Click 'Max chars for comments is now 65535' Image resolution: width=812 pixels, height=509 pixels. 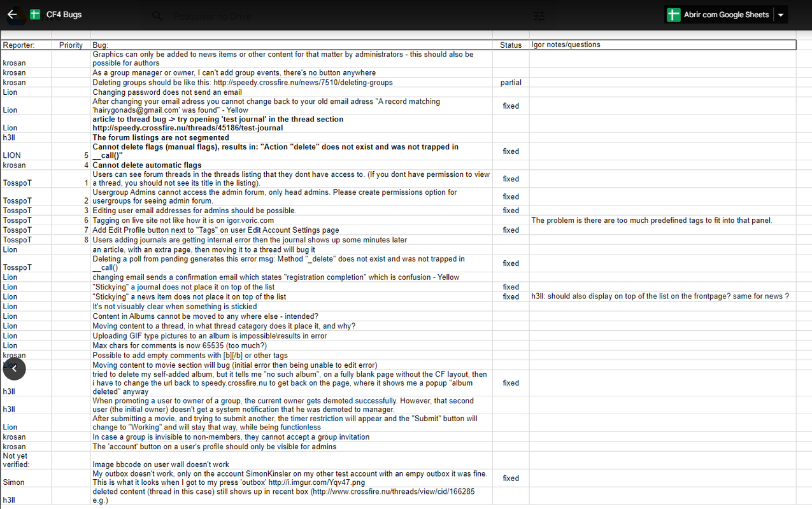tap(292, 345)
